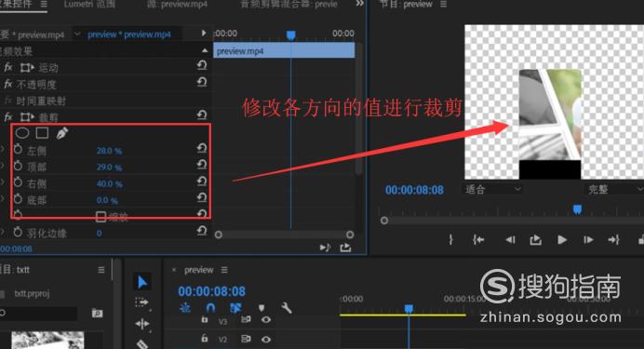
Task: Click the transform icon beside 运动
Action: coord(27,67)
